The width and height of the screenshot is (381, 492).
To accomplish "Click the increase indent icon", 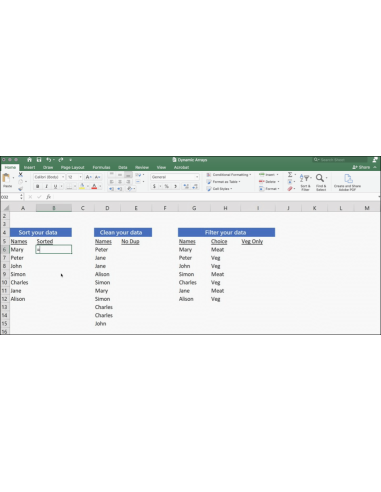I will [x=120, y=189].
